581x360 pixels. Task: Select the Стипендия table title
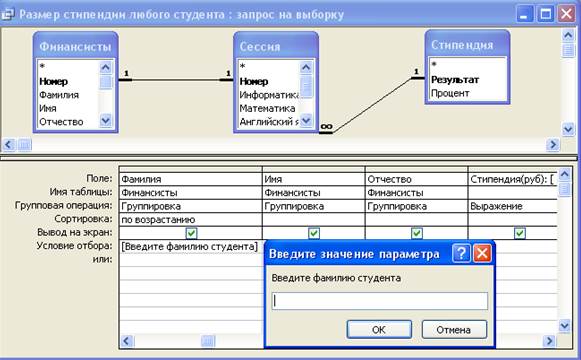tap(462, 45)
